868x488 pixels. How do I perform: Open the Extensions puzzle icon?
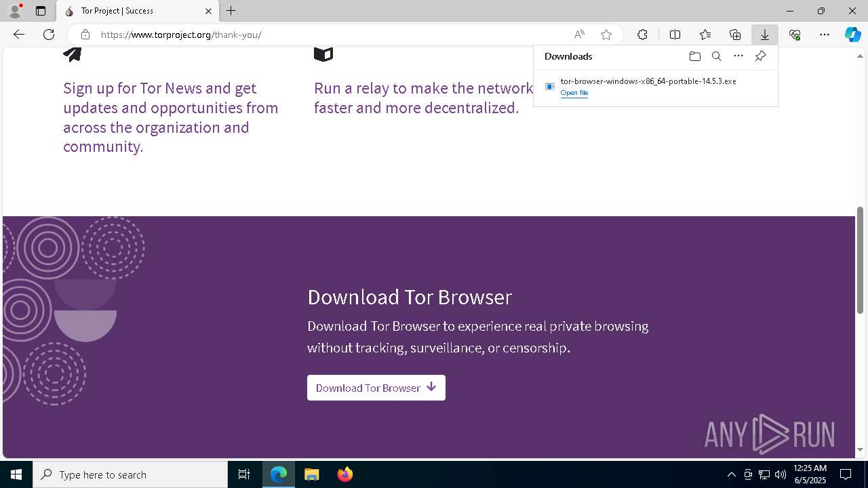(642, 35)
